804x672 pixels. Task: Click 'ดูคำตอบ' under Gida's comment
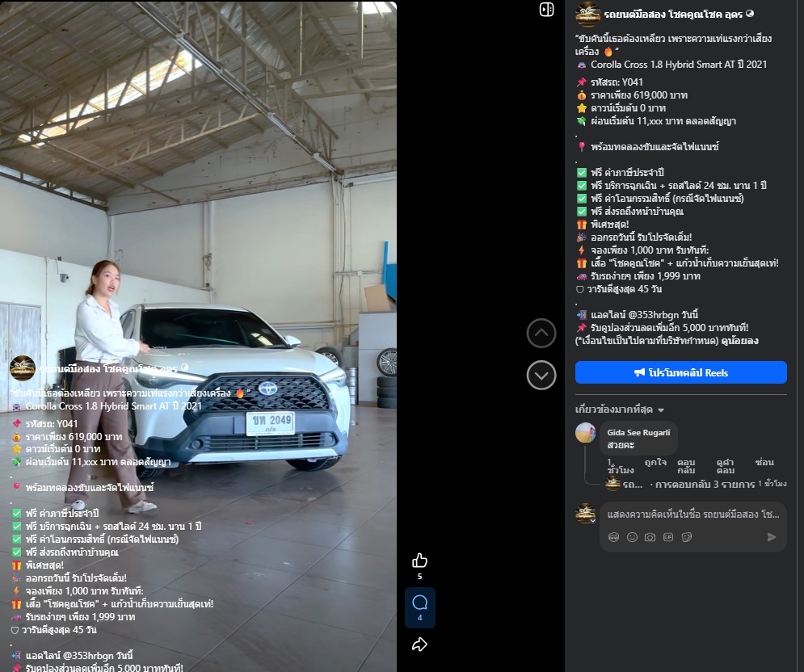[726, 467]
